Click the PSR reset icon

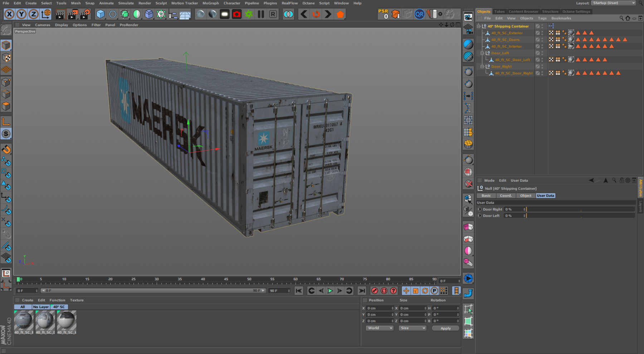383,14
